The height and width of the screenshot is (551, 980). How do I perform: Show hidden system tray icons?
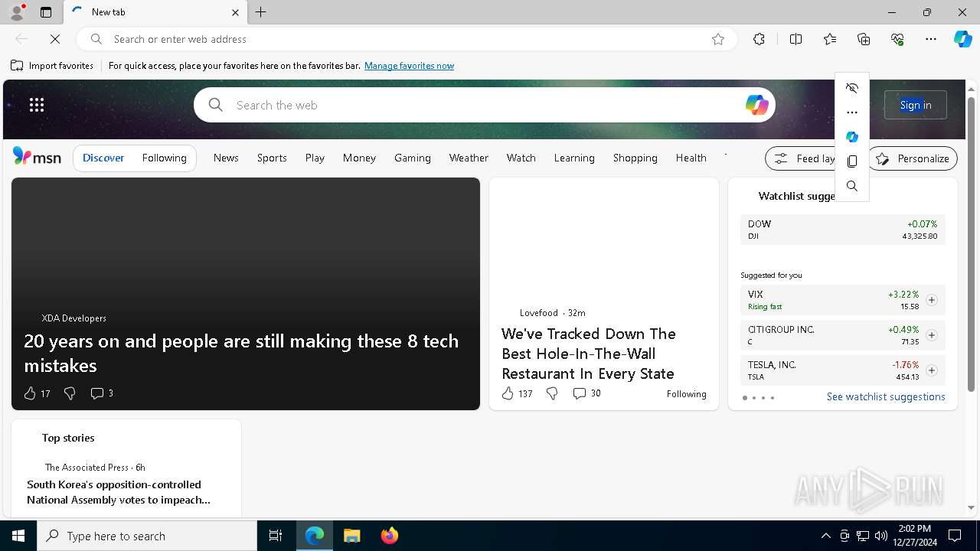[x=825, y=536]
